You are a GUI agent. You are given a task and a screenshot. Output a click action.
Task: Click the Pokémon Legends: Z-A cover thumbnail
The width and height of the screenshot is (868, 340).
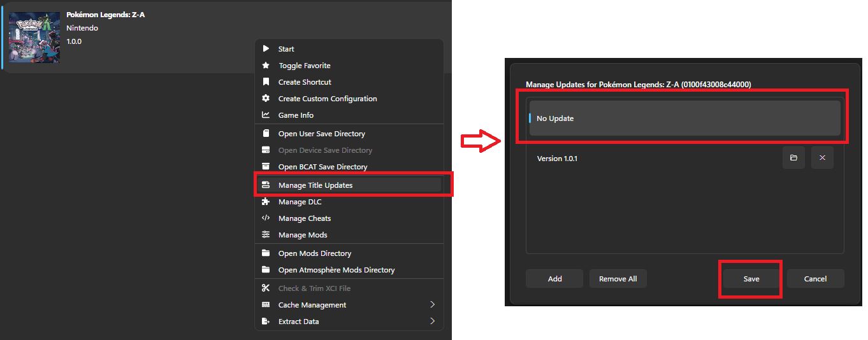[34, 38]
